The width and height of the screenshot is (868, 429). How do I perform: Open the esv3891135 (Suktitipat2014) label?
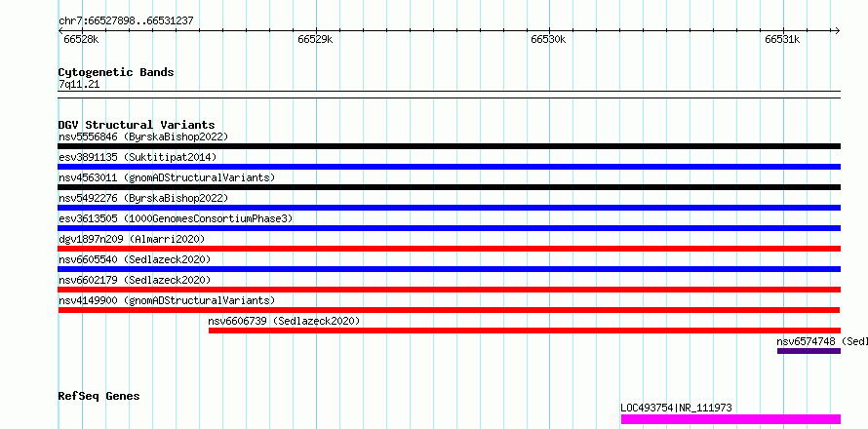(138, 157)
